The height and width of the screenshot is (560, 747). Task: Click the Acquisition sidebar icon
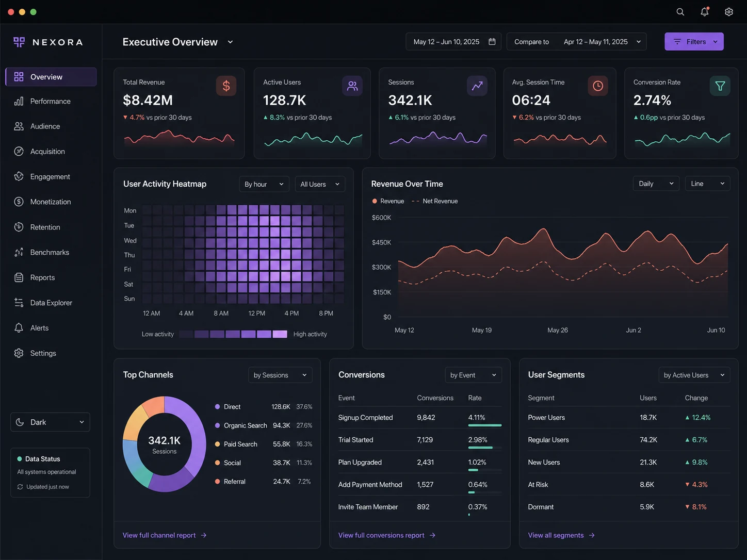click(19, 152)
